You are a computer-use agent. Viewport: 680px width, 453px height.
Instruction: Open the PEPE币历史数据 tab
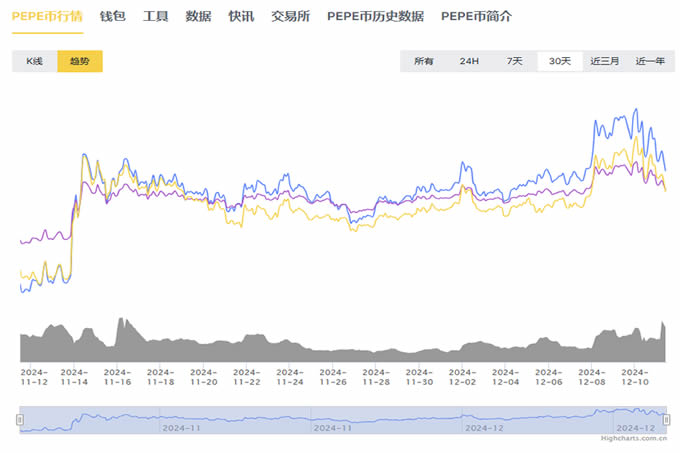[x=376, y=16]
